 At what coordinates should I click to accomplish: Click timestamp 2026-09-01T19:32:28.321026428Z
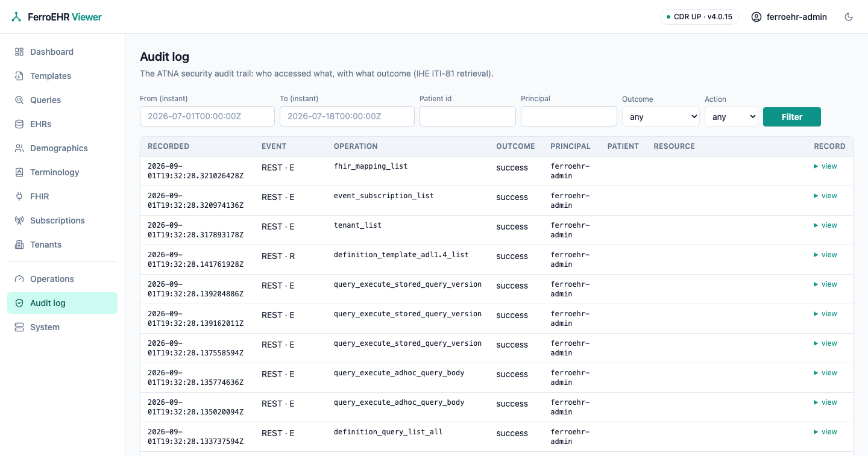pos(196,171)
